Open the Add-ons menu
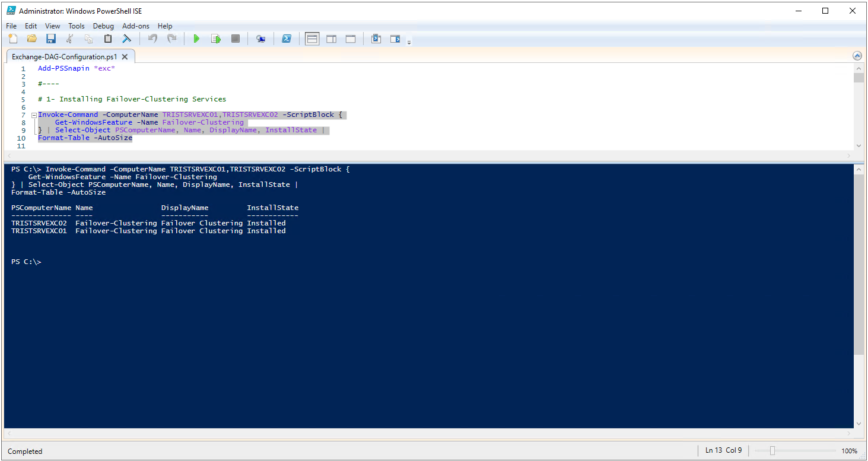The width and height of the screenshot is (868, 461). click(x=136, y=26)
